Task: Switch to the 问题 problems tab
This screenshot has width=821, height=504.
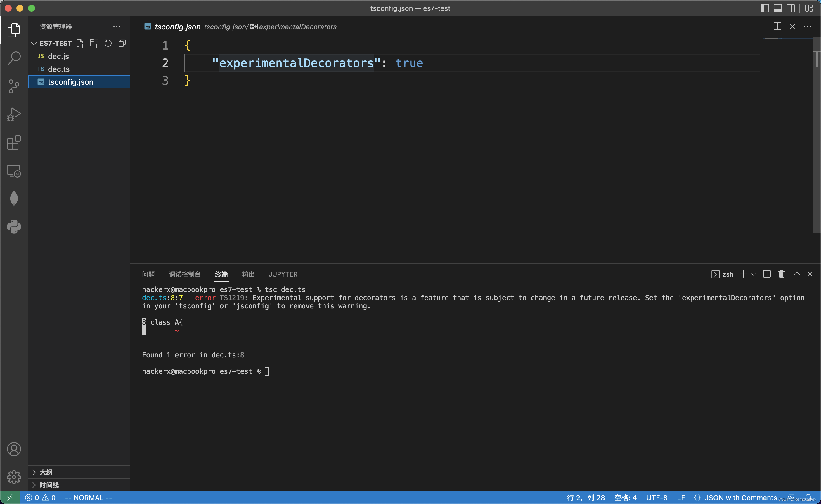Action: [x=148, y=274]
